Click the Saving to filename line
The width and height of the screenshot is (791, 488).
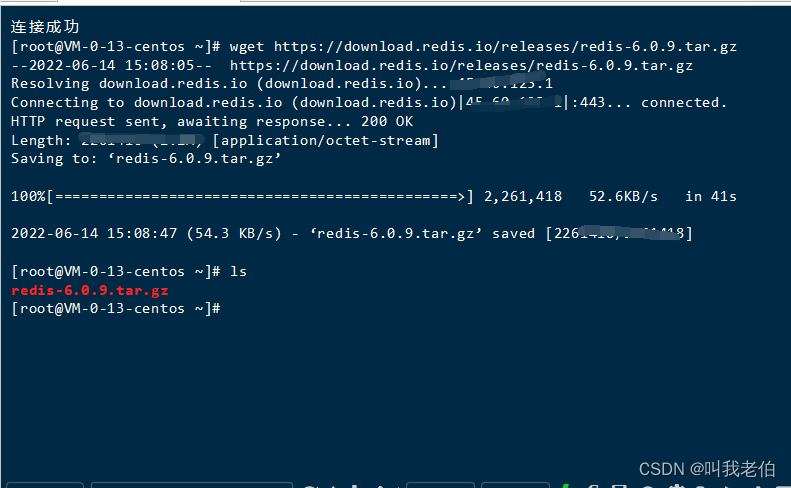[146, 159]
